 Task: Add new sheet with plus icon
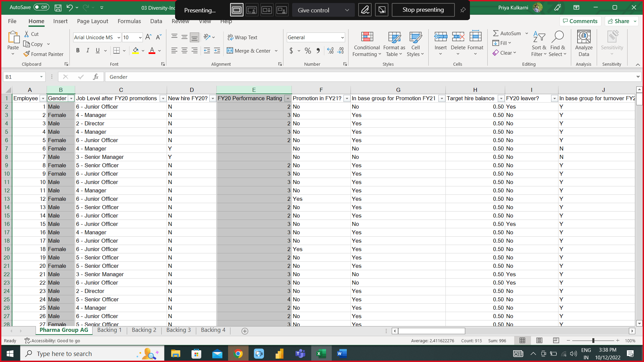(245, 331)
